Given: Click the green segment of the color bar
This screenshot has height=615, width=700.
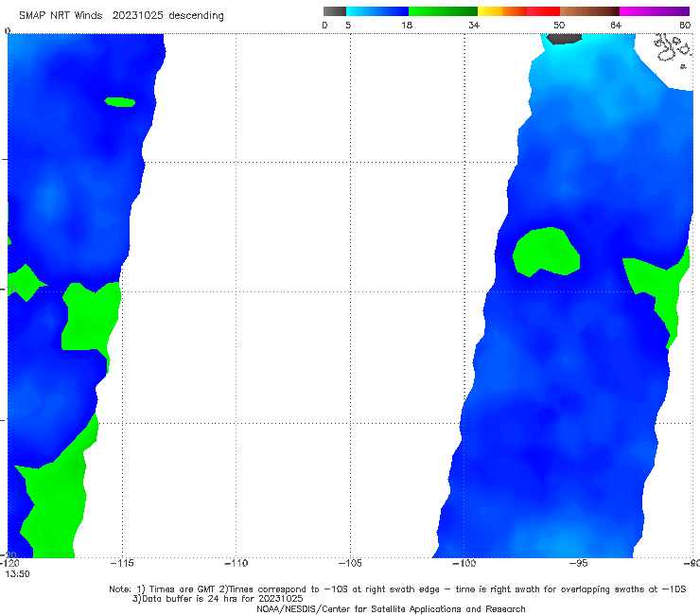Looking at the screenshot, I should point(444,11).
